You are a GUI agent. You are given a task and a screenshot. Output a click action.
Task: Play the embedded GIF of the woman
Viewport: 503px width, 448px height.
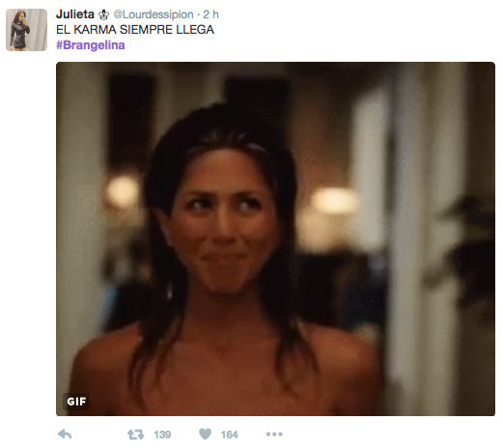point(275,238)
